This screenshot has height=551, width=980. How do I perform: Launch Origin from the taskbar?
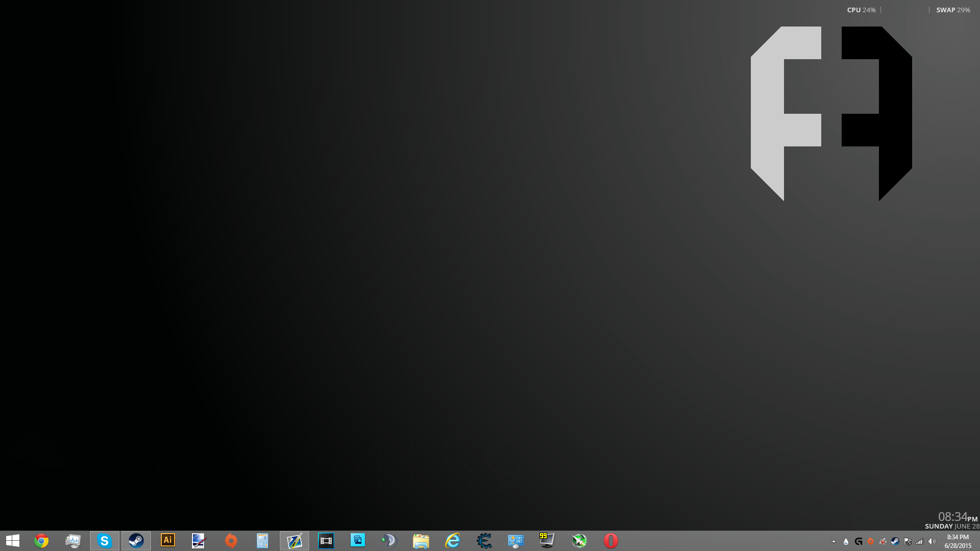click(231, 541)
